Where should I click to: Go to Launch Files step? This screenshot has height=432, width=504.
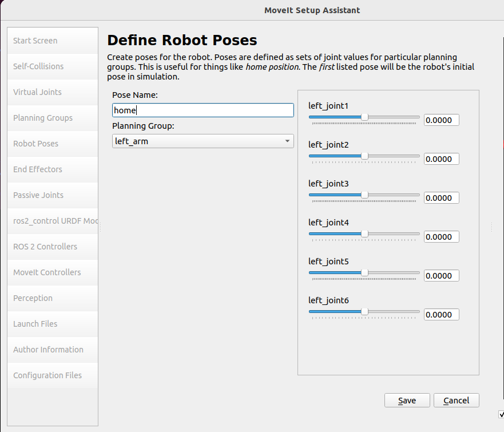click(53, 324)
